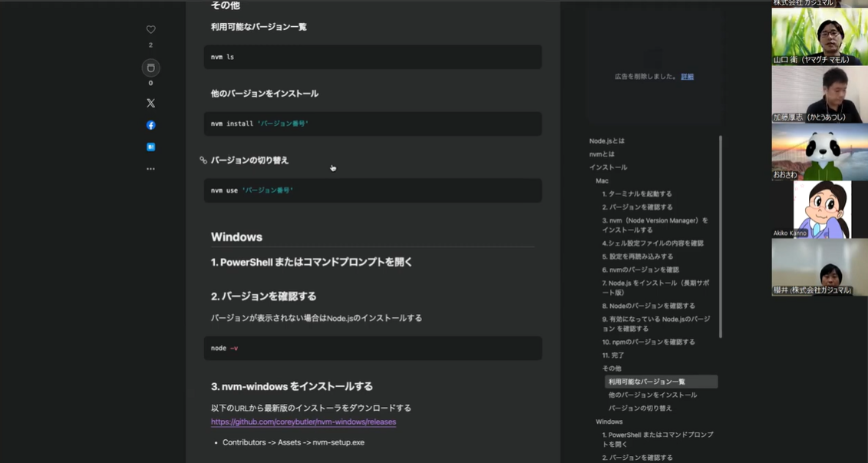Viewport: 868px width, 463px height.
Task: Stock the article using the circular stock icon
Action: pyautogui.click(x=150, y=68)
